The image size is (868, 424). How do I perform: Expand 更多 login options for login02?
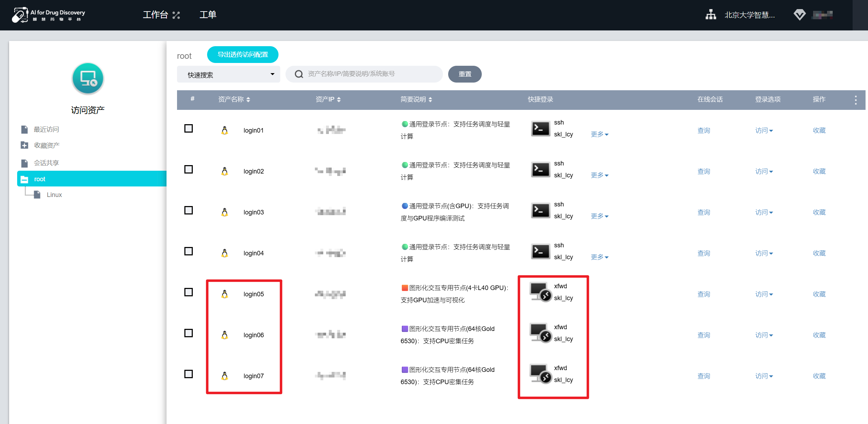click(600, 175)
